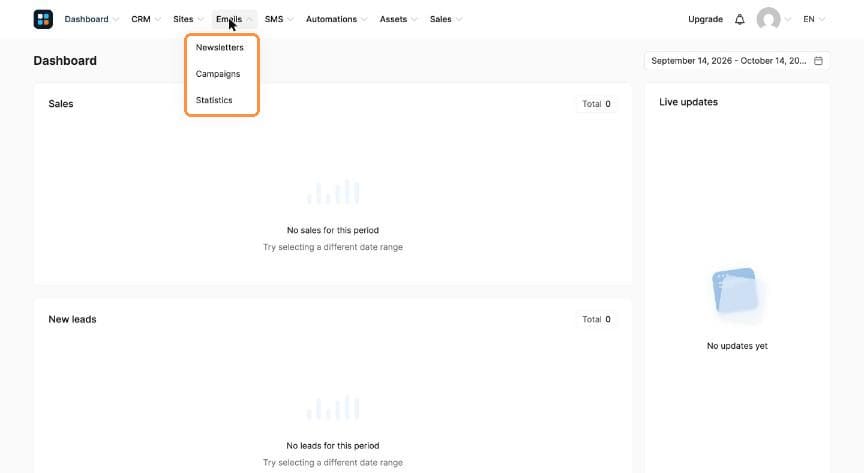Click the Sales card heading
Screen dimensions: 864x473
(61, 104)
